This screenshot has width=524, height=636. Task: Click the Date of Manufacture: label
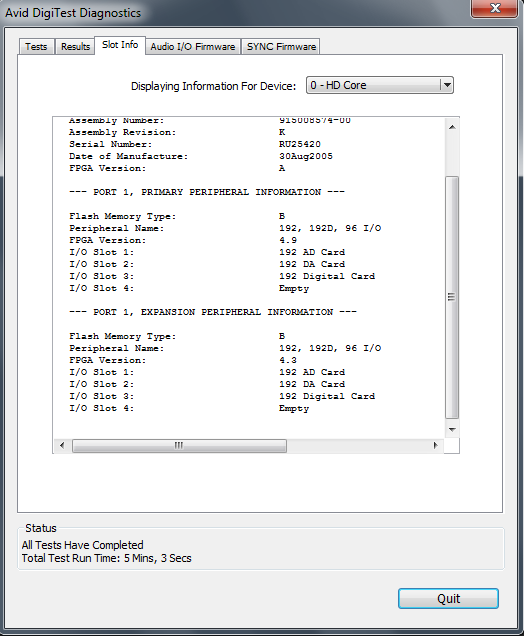(x=129, y=156)
